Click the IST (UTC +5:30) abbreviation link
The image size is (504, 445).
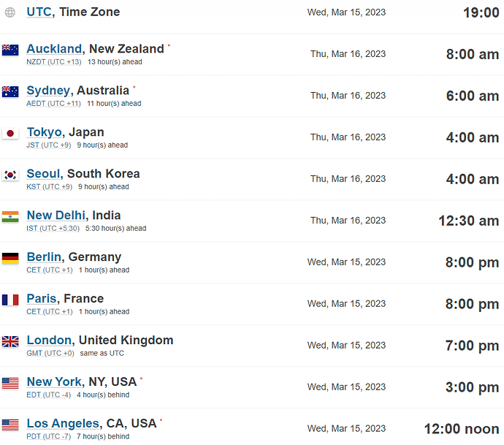(x=53, y=228)
